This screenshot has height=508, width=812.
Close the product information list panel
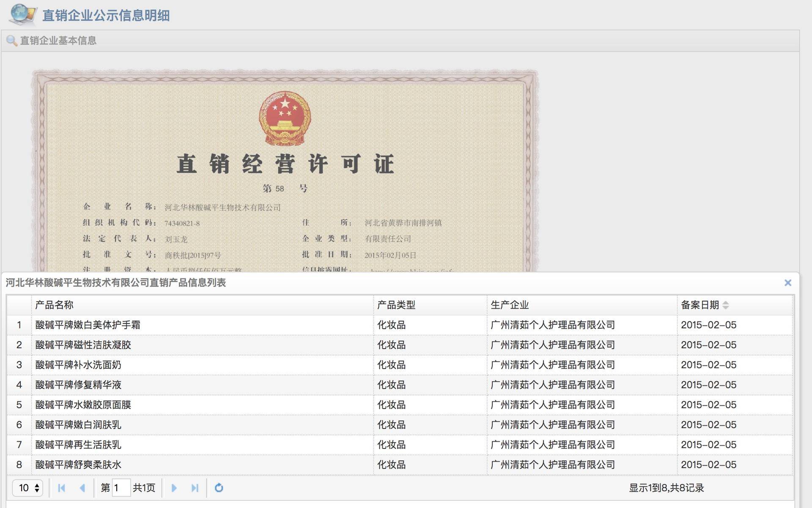click(787, 283)
